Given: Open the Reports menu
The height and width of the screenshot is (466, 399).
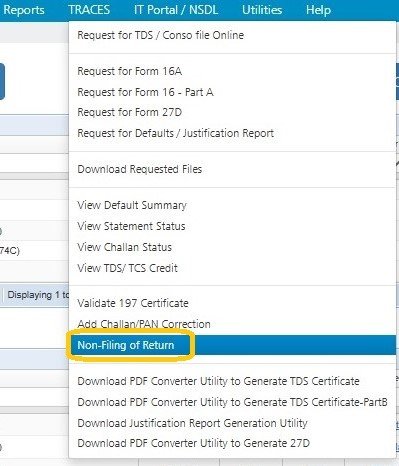Looking at the screenshot, I should [24, 10].
